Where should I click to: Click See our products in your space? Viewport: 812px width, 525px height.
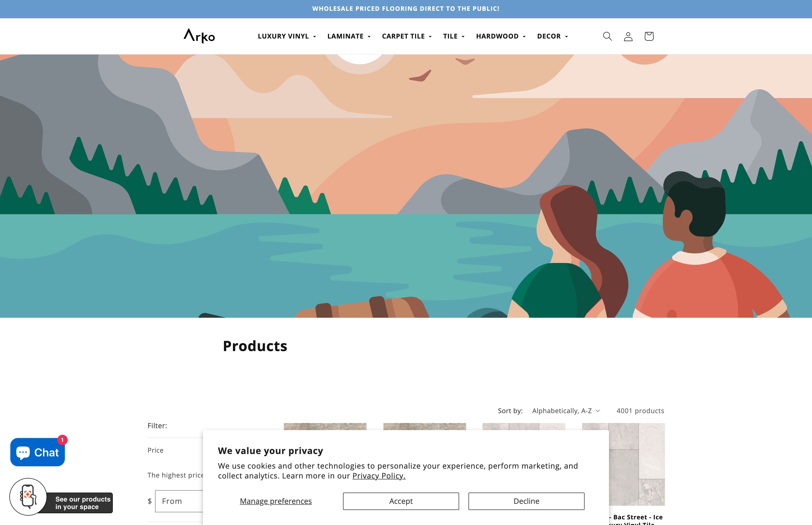tap(82, 503)
